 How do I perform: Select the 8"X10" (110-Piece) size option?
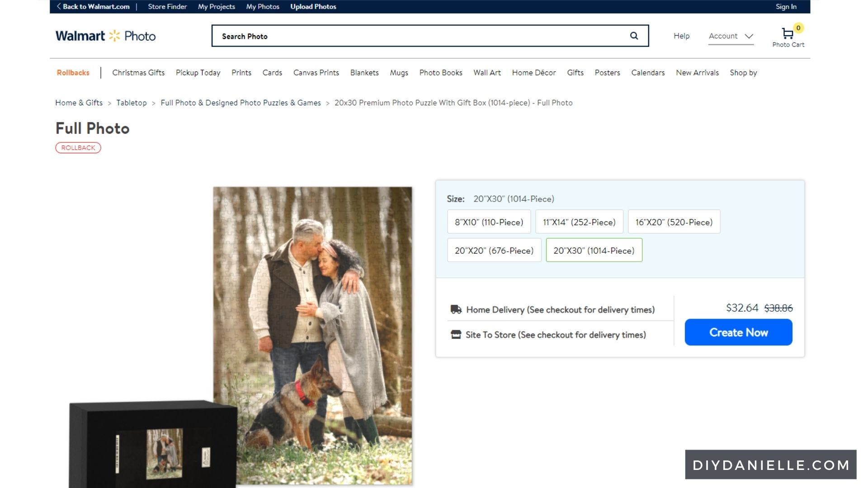pos(489,222)
